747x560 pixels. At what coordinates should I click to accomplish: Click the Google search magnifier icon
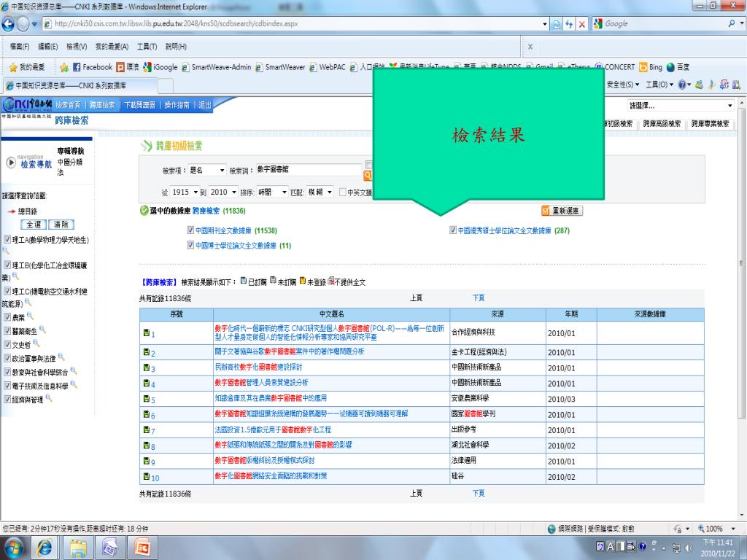[732, 23]
